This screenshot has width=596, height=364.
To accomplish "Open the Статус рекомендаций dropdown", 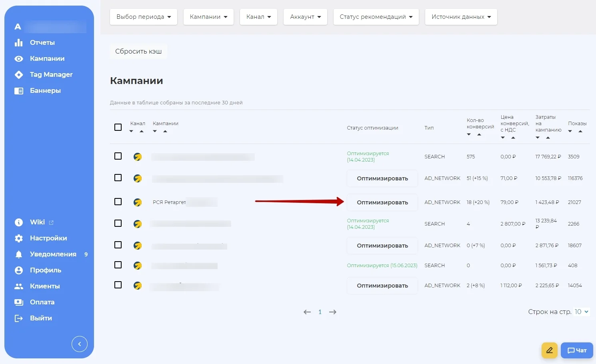I will [376, 17].
